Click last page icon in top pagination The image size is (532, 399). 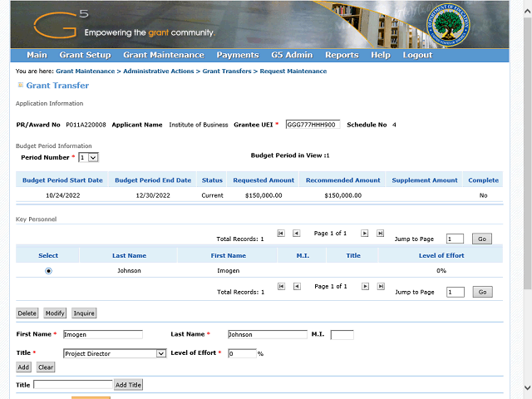tap(380, 234)
